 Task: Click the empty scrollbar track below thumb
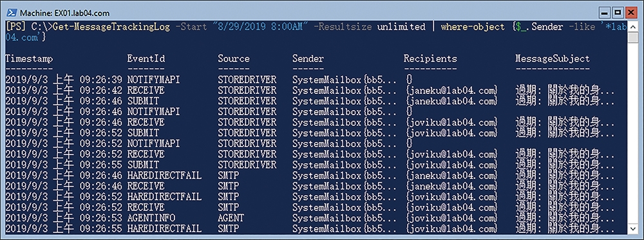632,133
